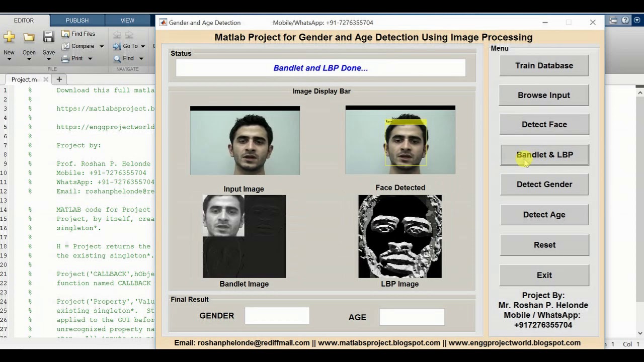Expand the New dropdown arrow
The image size is (644, 362).
pyautogui.click(x=9, y=59)
